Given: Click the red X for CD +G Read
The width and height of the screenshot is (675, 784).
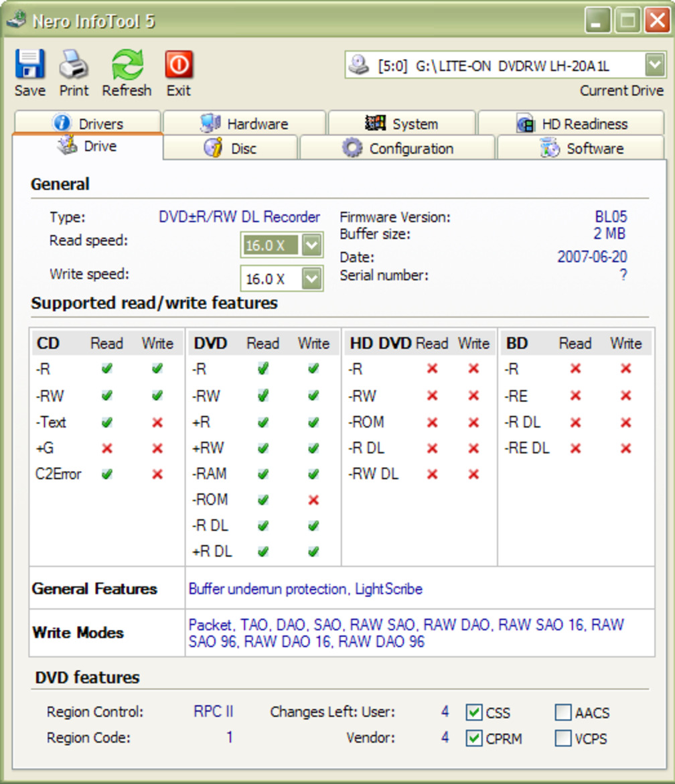Looking at the screenshot, I should (x=107, y=448).
